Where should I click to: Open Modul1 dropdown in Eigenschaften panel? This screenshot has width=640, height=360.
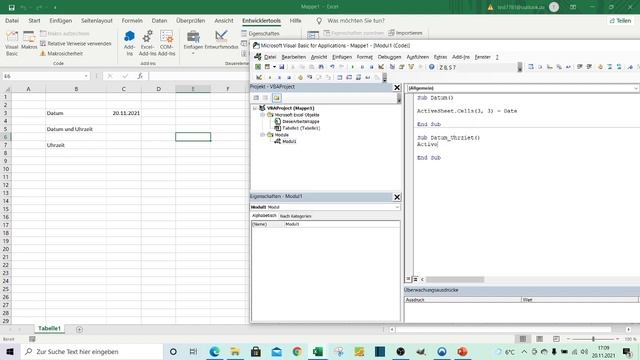(397, 207)
